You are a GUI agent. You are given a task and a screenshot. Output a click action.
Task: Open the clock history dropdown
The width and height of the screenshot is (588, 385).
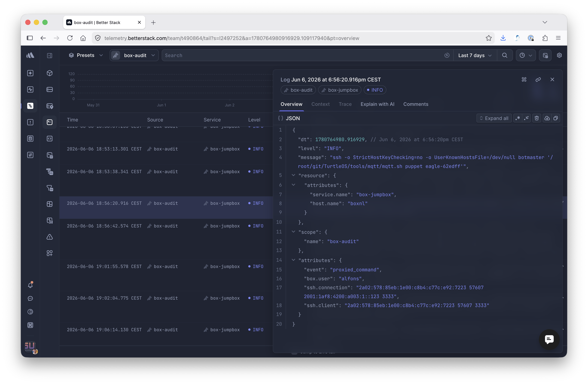click(x=526, y=55)
